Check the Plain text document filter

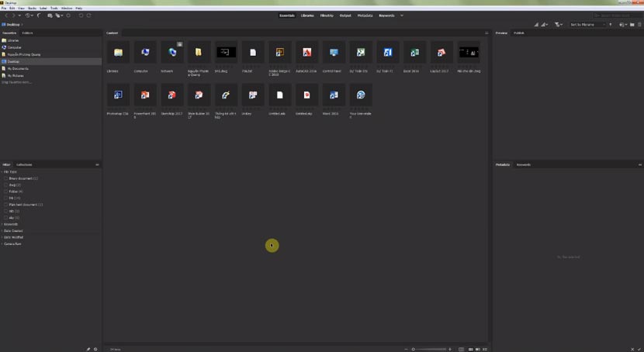(x=5, y=205)
